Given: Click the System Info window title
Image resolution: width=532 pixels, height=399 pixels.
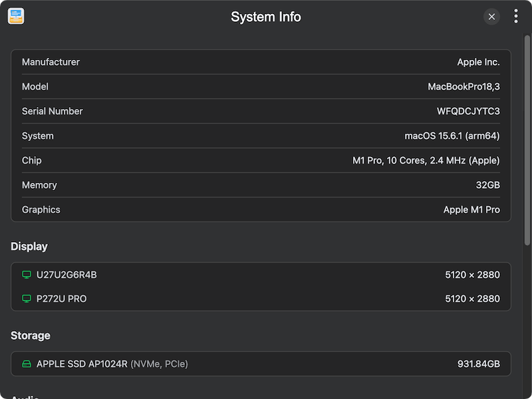Looking at the screenshot, I should (266, 17).
